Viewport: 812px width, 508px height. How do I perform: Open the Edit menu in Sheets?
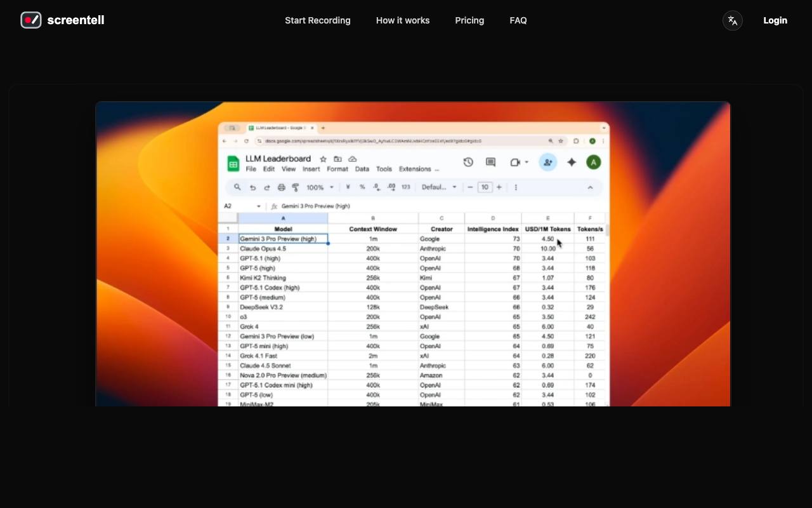pyautogui.click(x=269, y=170)
